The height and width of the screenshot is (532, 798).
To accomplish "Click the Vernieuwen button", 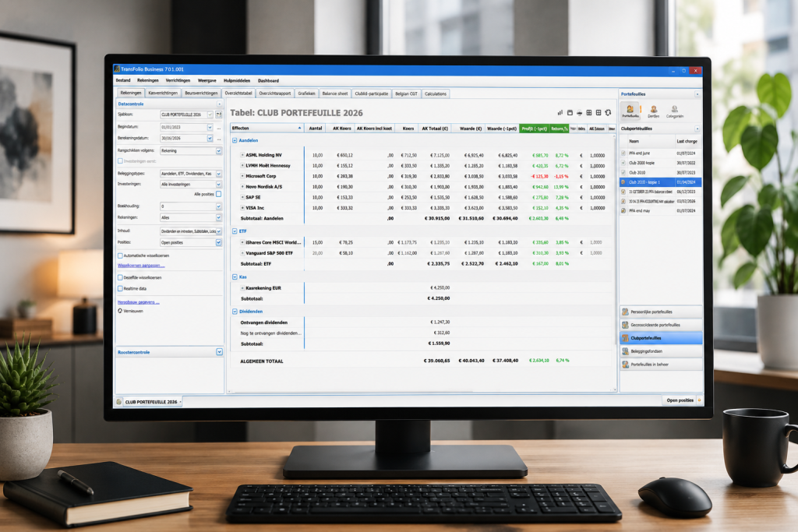I will [x=130, y=311].
